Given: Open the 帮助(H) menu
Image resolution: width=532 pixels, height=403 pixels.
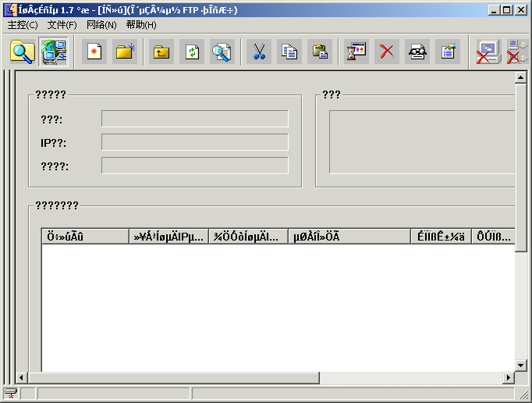Looking at the screenshot, I should [141, 25].
